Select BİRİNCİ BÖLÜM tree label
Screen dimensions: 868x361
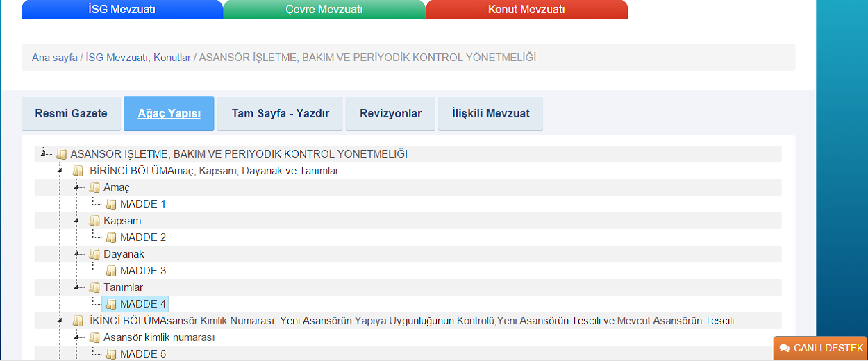[x=214, y=171]
